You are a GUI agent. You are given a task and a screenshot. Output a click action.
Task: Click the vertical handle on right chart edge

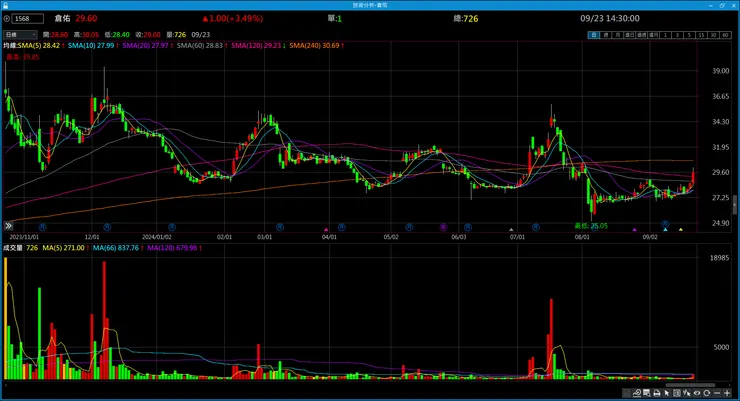735,205
